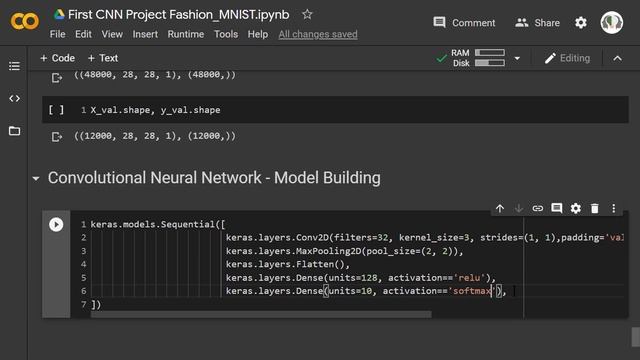640x360 pixels.
Task: Click the RAM and Disk usage indicator
Action: [x=478, y=58]
